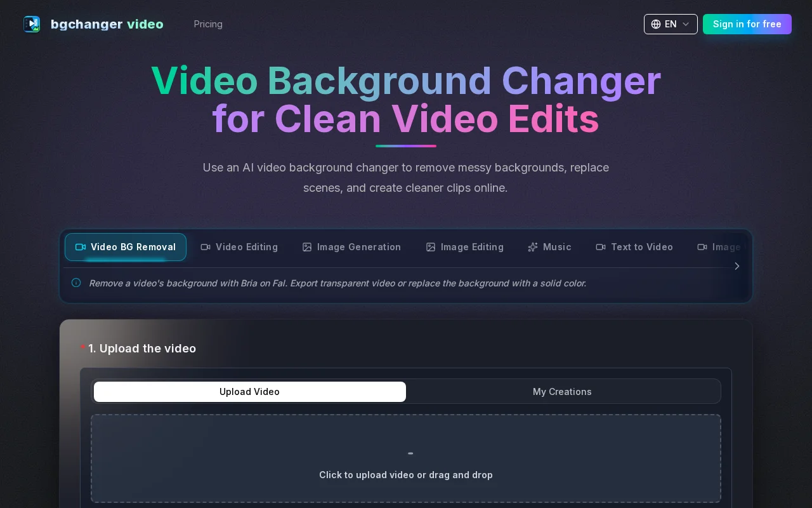Click the Video Editing camera icon
Image resolution: width=812 pixels, height=508 pixels.
(206, 247)
